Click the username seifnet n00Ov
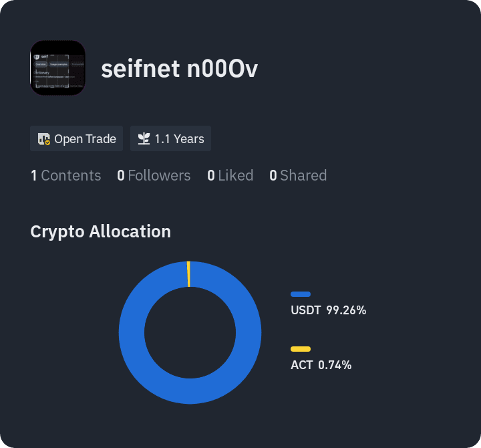481x448 pixels. pyautogui.click(x=180, y=69)
